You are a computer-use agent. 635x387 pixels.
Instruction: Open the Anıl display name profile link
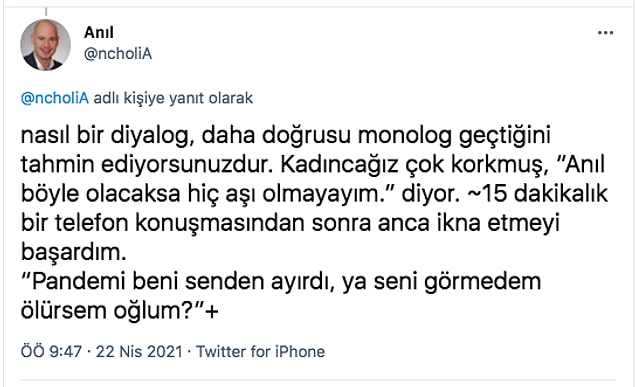pyautogui.click(x=99, y=32)
